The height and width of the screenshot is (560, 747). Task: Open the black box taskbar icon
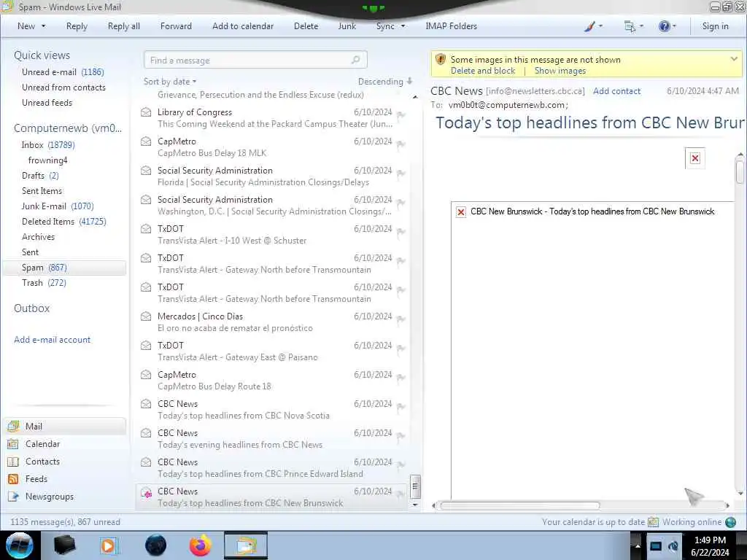64,545
